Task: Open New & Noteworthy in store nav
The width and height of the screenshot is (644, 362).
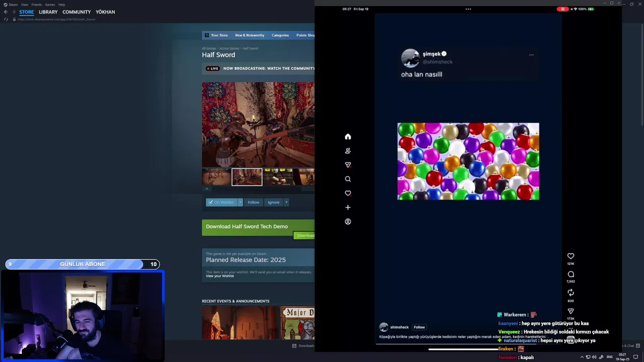Action: 250,35
